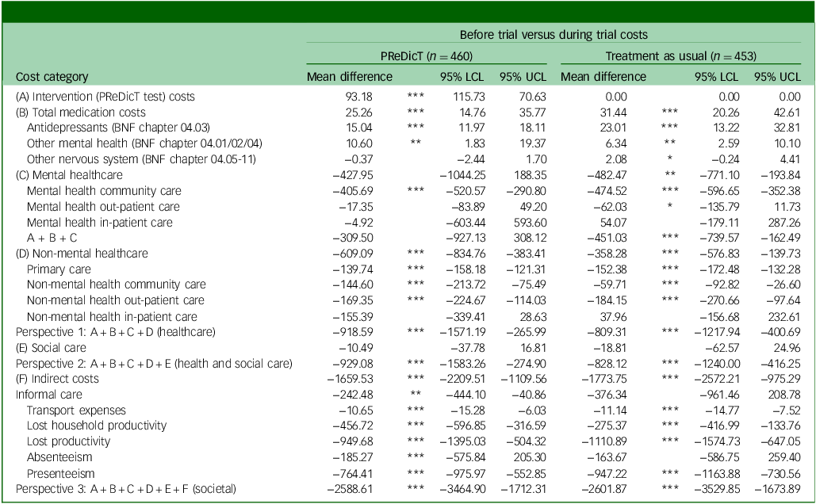
Task: Click the 'Cost category' column header
Action: pyautogui.click(x=52, y=77)
